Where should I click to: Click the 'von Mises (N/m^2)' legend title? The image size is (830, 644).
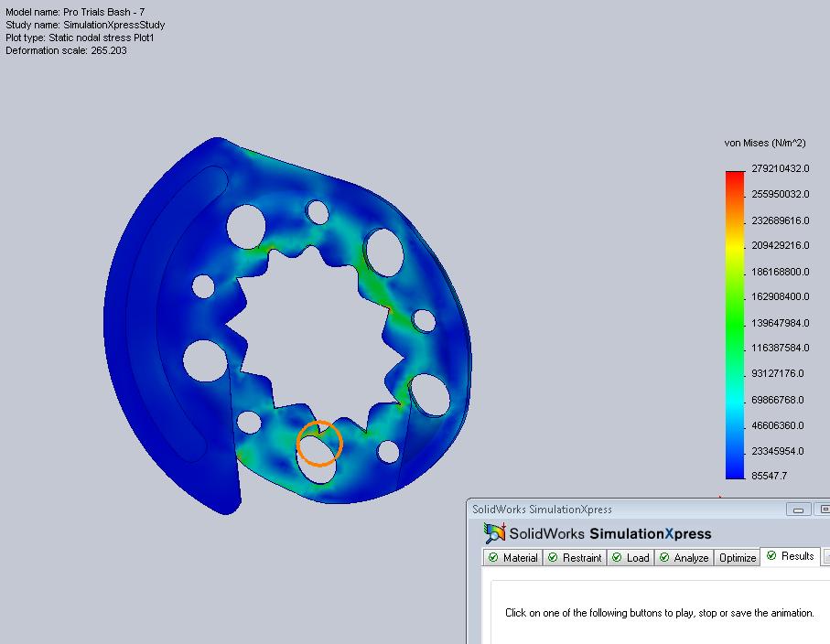click(x=765, y=143)
